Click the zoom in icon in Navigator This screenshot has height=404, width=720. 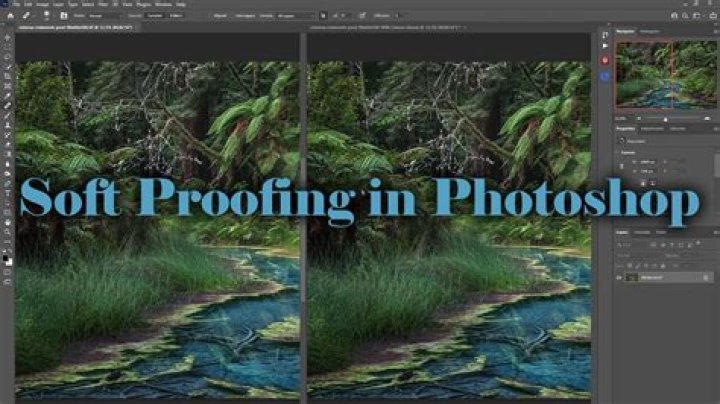pyautogui.click(x=707, y=118)
